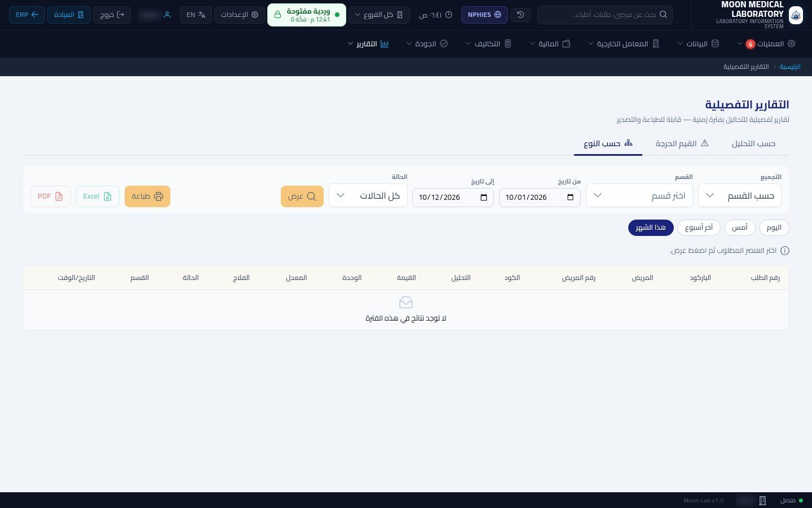Image resolution: width=812 pixels, height=508 pixels.
Task: Expand التكاليف menu
Action: 488,44
